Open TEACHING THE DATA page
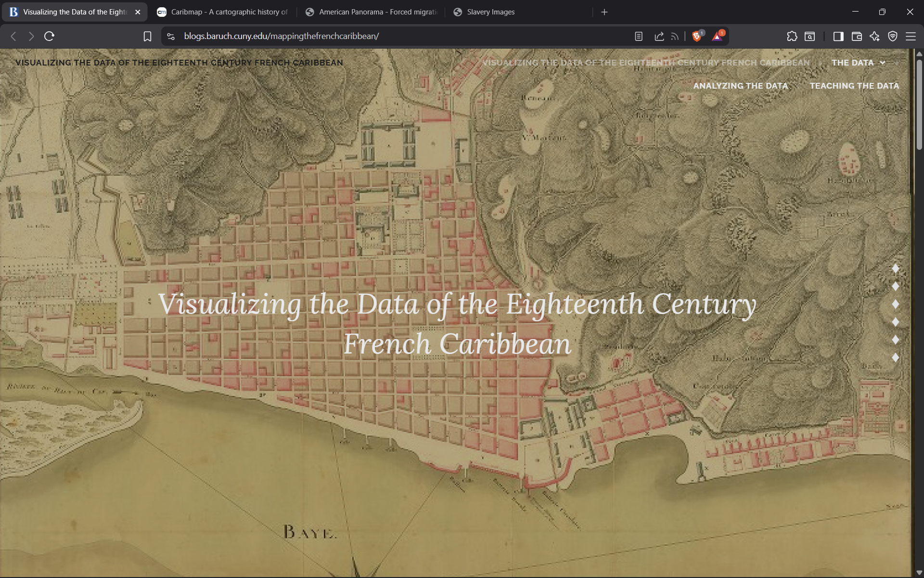The width and height of the screenshot is (924, 578). point(854,86)
